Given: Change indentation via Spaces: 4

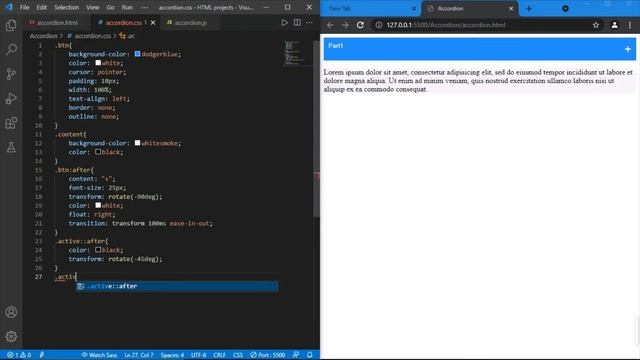Looking at the screenshot, I should pos(172,355).
